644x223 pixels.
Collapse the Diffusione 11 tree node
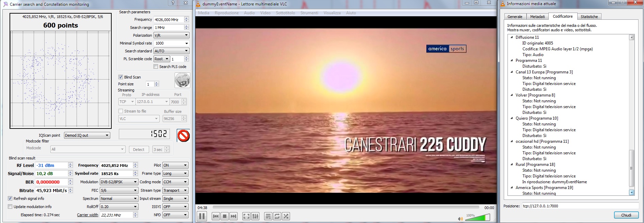click(512, 37)
